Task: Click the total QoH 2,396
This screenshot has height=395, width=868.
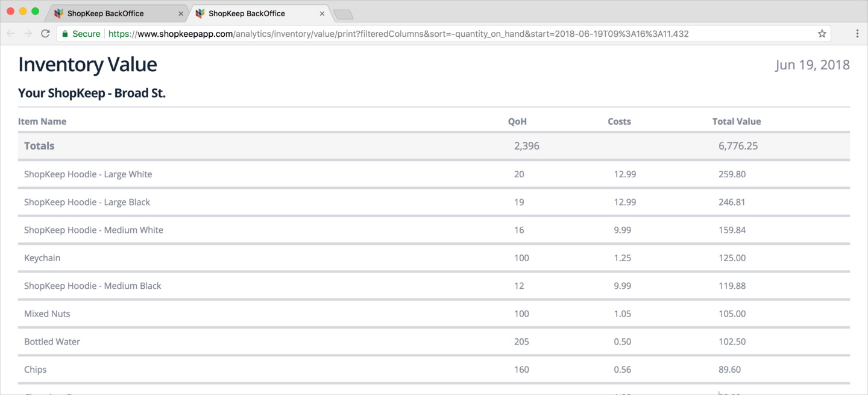Action: pos(527,146)
